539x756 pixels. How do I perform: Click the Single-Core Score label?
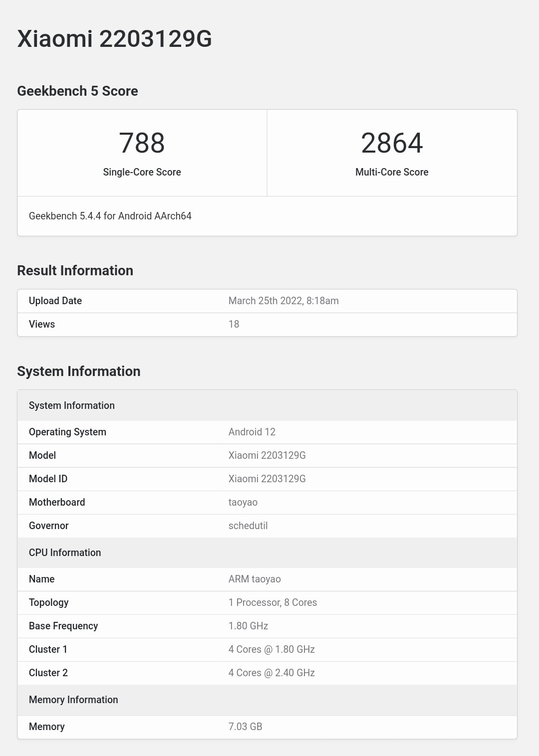142,172
